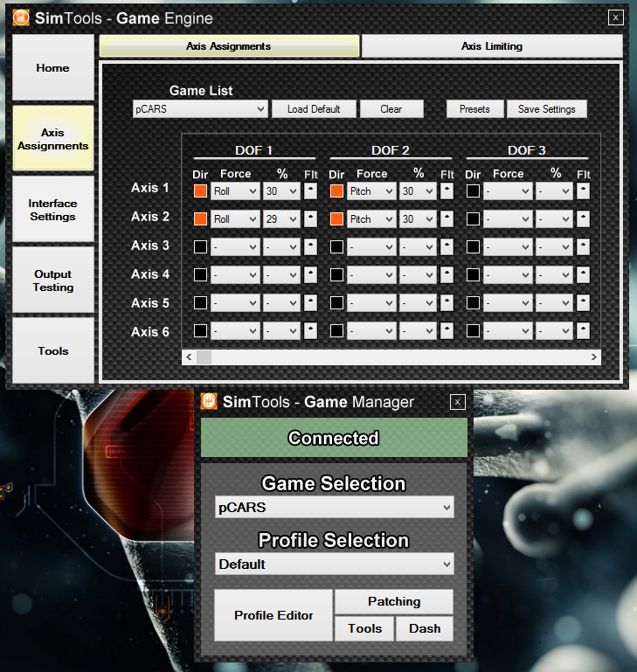Open Axis 5 DOF 2 filter button

click(x=447, y=302)
